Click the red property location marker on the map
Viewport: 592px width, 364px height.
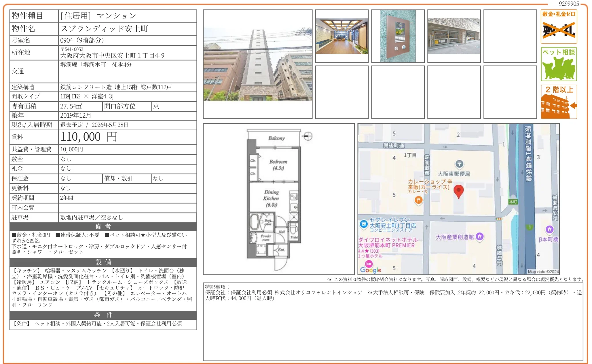[459, 191]
